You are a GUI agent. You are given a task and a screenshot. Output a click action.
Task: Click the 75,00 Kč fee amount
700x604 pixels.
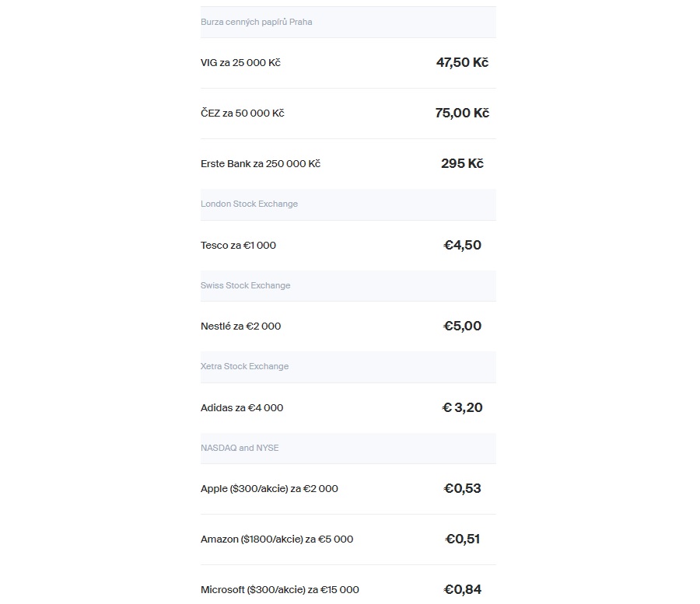pos(462,113)
